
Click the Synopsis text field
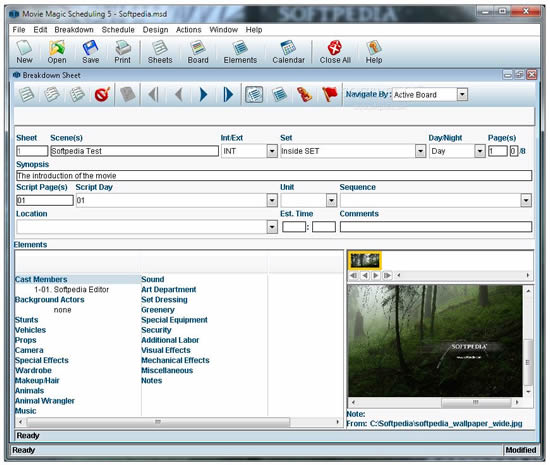pos(274,176)
